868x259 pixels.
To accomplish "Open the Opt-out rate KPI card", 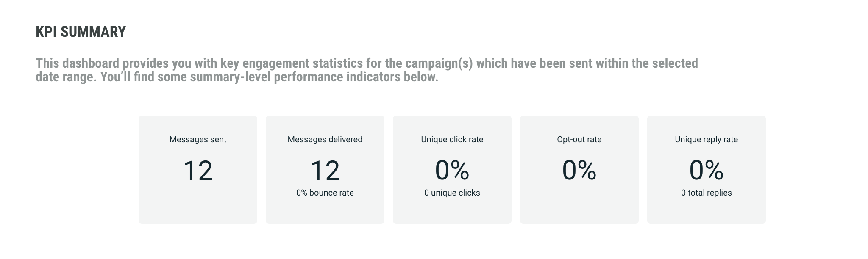I will 579,203.
